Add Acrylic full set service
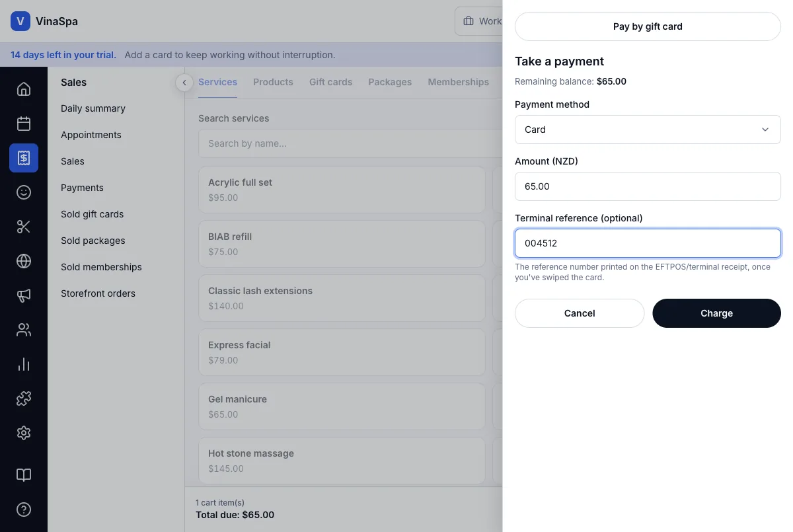Viewport: 793px width, 532px height. click(342, 190)
